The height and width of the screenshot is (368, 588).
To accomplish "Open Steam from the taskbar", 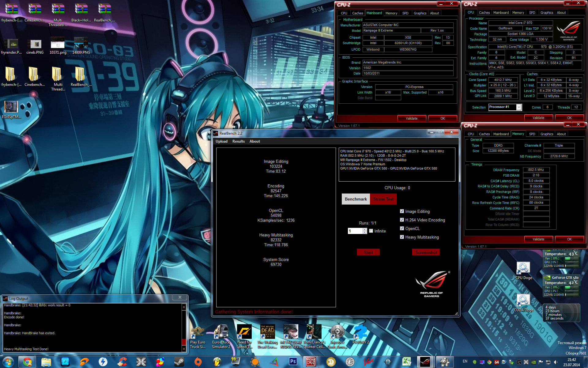I will (179, 362).
